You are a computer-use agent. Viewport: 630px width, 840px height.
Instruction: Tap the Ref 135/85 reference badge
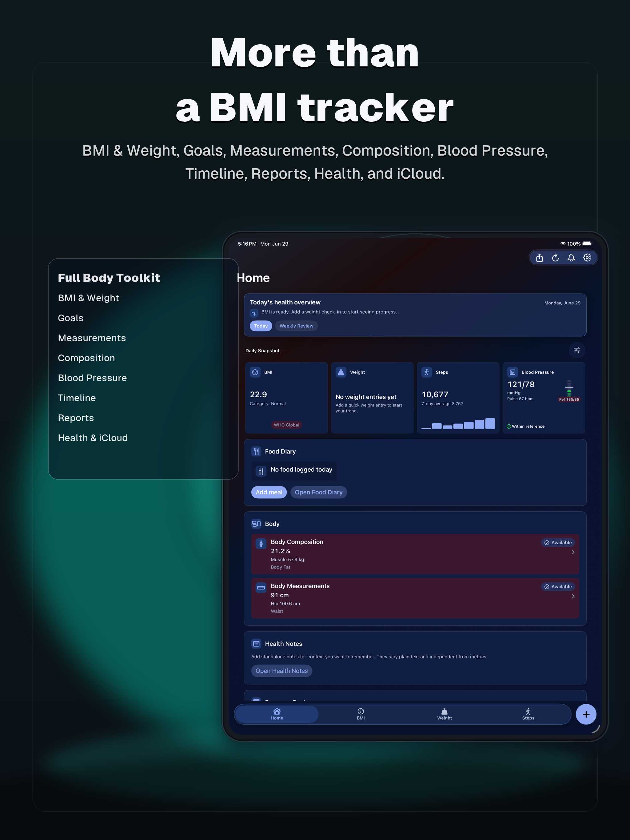[569, 399]
